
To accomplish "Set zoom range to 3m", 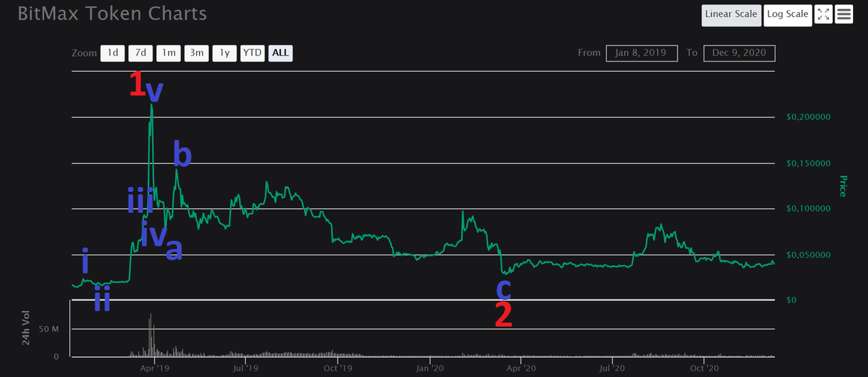I will [x=197, y=53].
